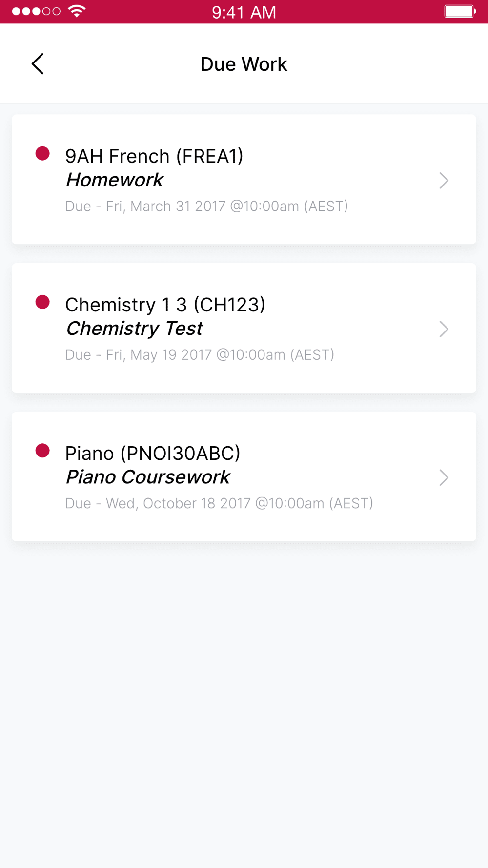488x868 pixels.
Task: Tap the May 19 2017 due date
Action: click(200, 354)
